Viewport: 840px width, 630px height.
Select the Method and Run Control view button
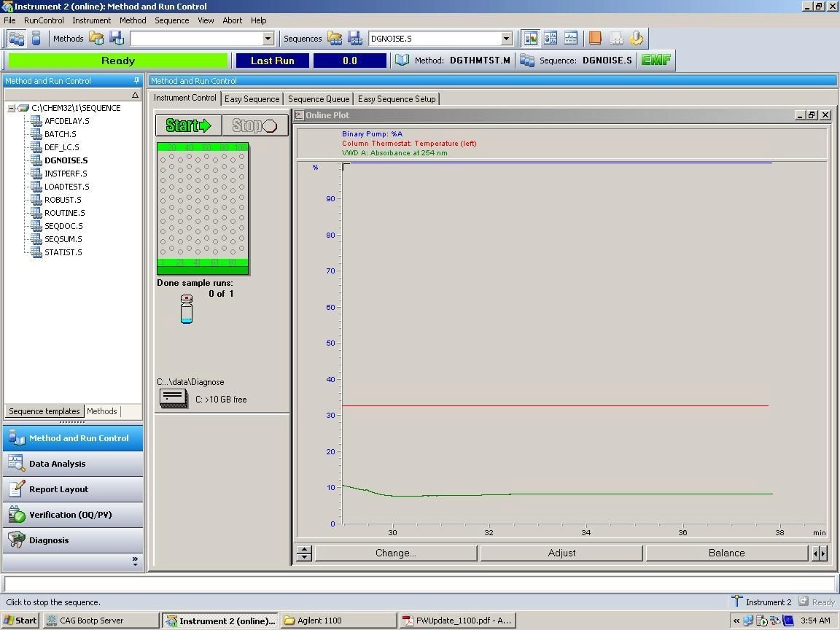click(x=73, y=437)
